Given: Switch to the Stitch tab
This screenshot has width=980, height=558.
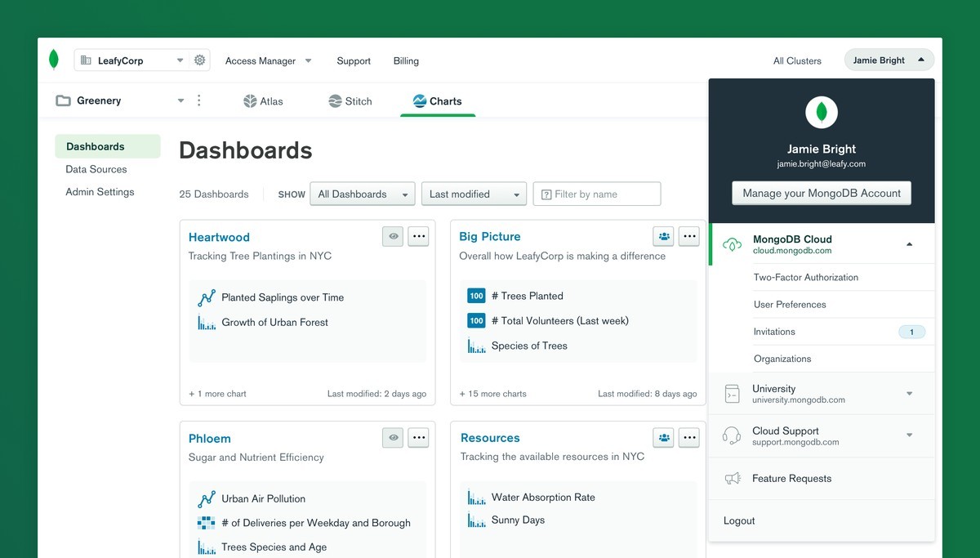Looking at the screenshot, I should point(350,101).
